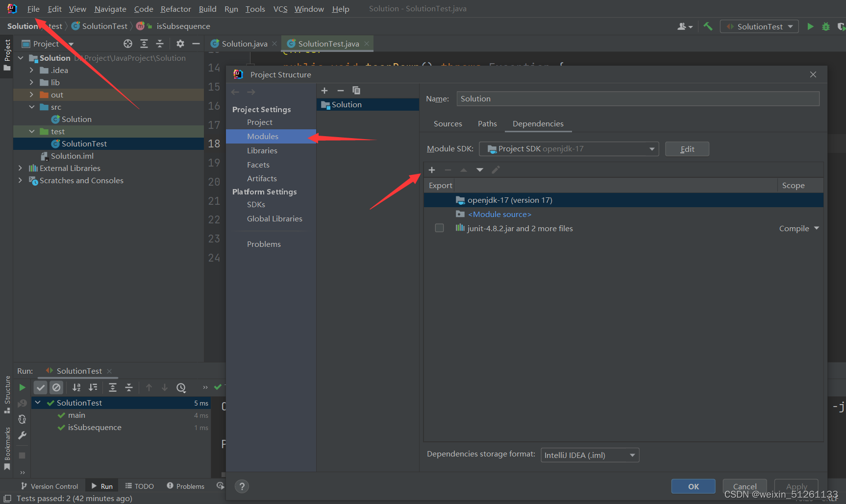Open SDKs under Platform Settings
Viewport: 846px width, 504px height.
pyautogui.click(x=256, y=204)
